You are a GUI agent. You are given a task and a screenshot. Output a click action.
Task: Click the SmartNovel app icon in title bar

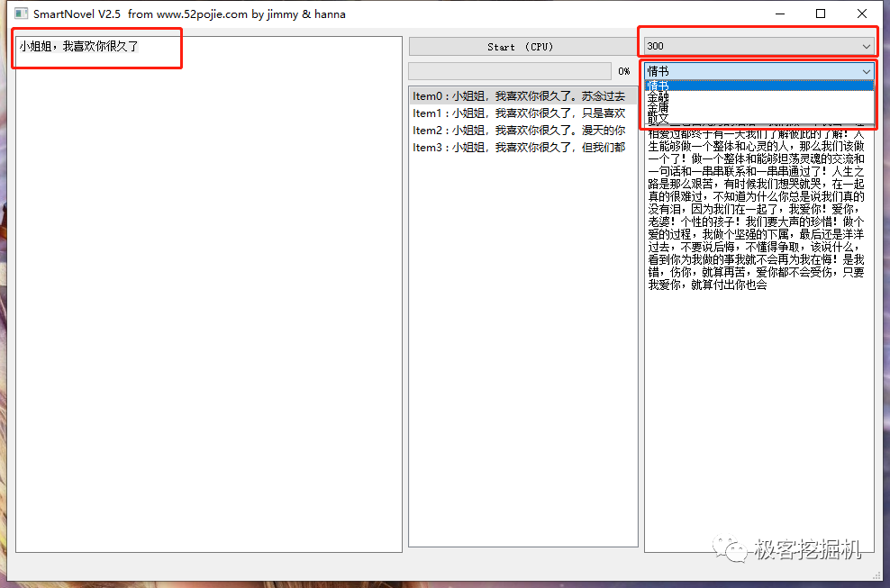click(x=21, y=13)
